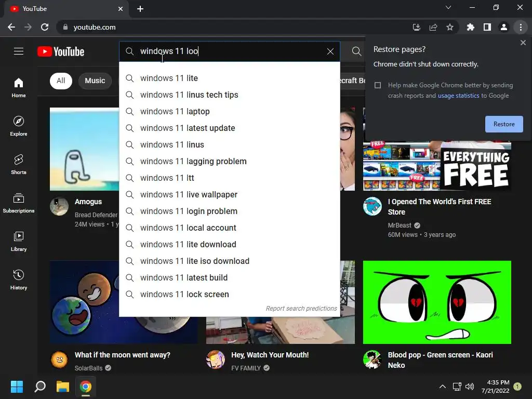
Task: Open the Extensions puzzle icon
Action: (470, 27)
